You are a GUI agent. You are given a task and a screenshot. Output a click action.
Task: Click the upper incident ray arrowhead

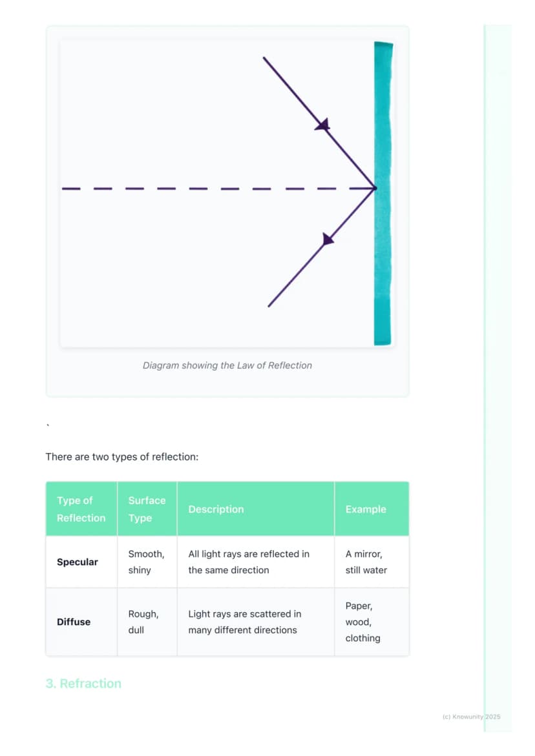322,125
